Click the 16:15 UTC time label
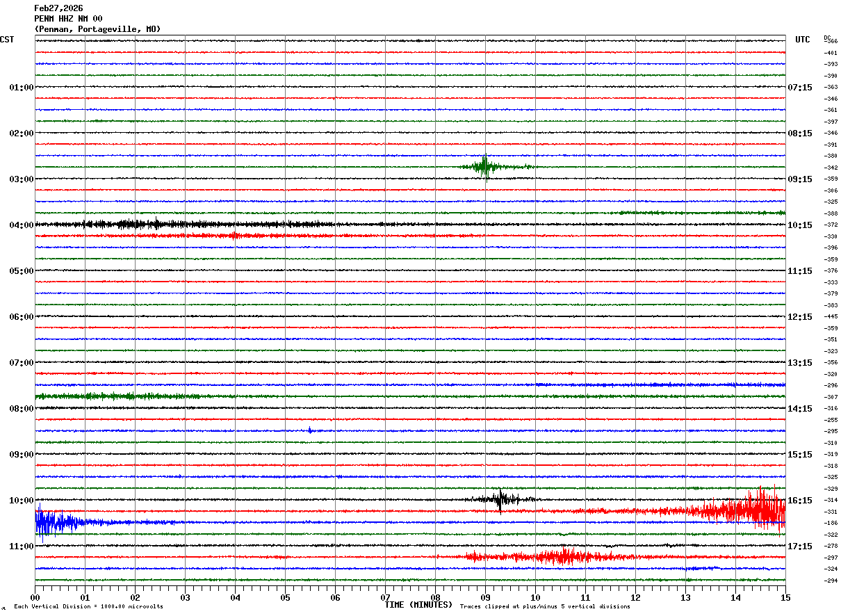Viewport: 841px width, 616px height. pos(800,501)
